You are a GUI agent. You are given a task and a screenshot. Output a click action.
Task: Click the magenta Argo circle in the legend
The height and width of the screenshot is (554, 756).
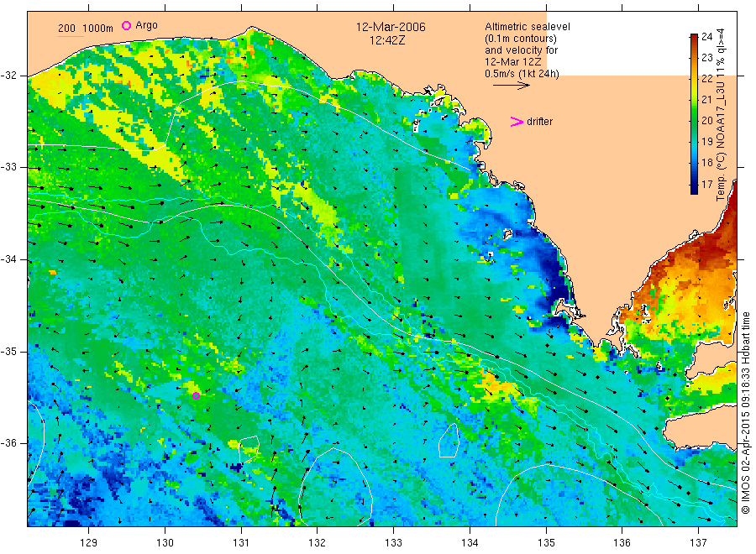point(126,25)
